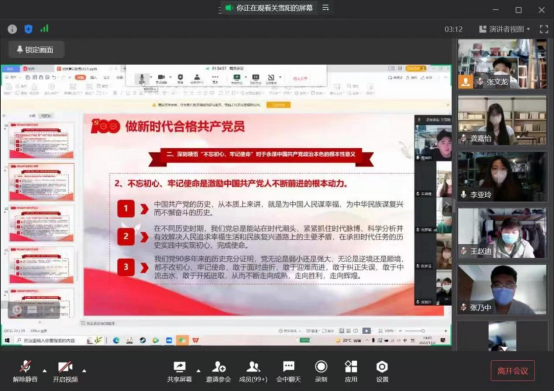Click green share-screen icon in shared floating toolbar
Image resolution: width=554 pixels, height=392 pixels.
click(237, 78)
